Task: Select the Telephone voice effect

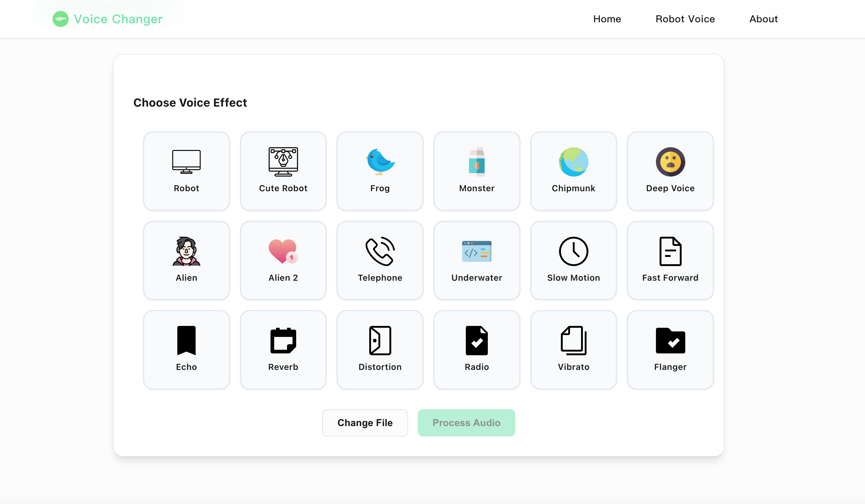Action: click(x=380, y=261)
